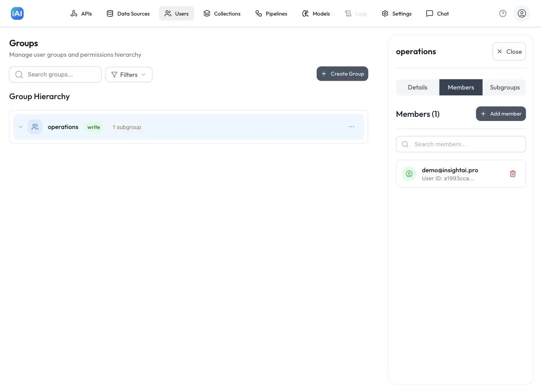Open the user profile avatar icon
Viewport: 541px width, 392px height.
pyautogui.click(x=522, y=13)
